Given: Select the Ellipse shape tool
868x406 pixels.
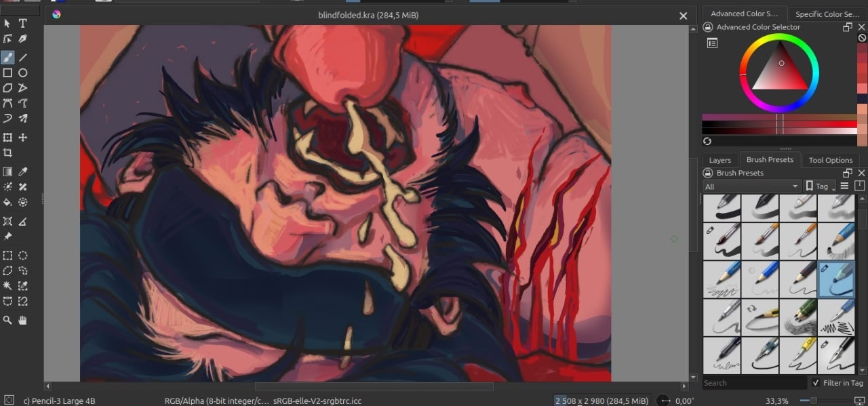Looking at the screenshot, I should click(x=23, y=73).
